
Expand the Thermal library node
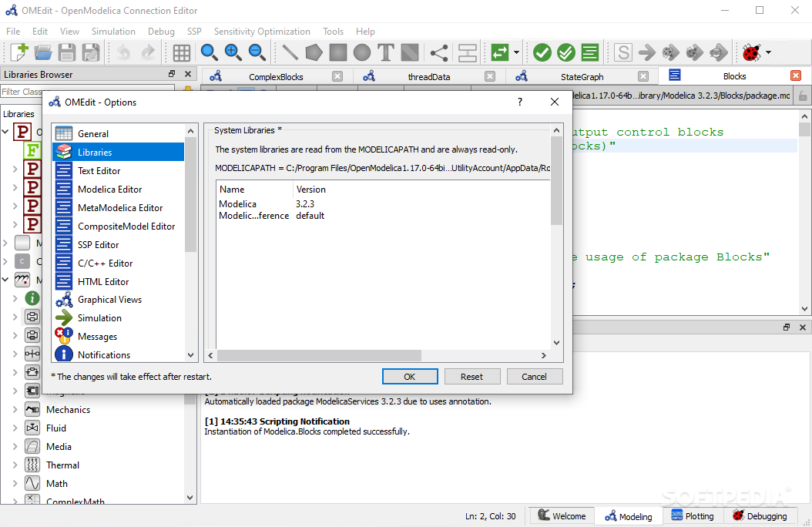pyautogui.click(x=15, y=465)
